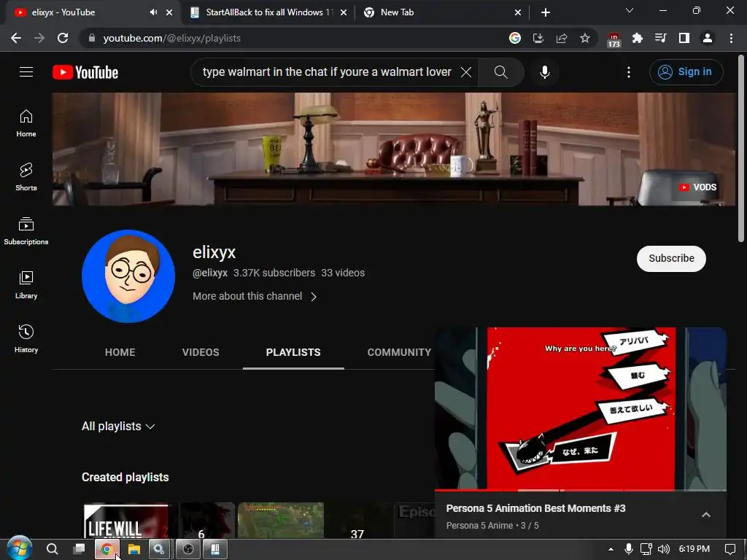Reload the page
747x560 pixels.
[63, 38]
